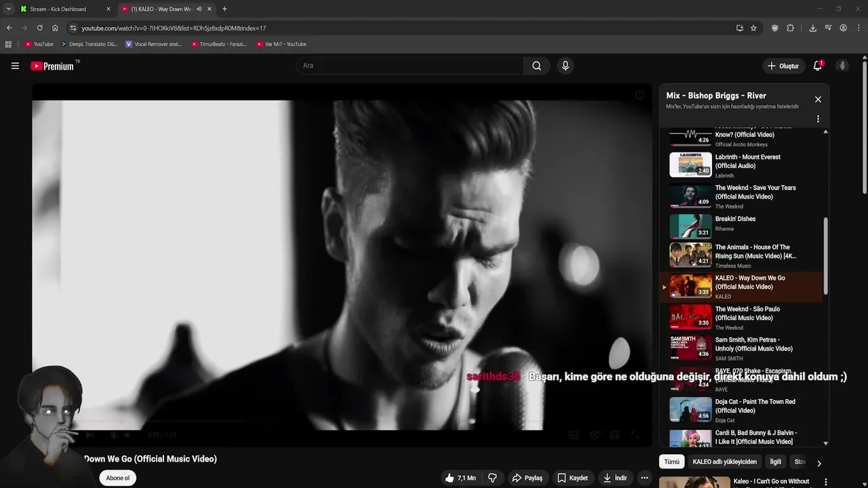Click the Paylaş share button

527,478
